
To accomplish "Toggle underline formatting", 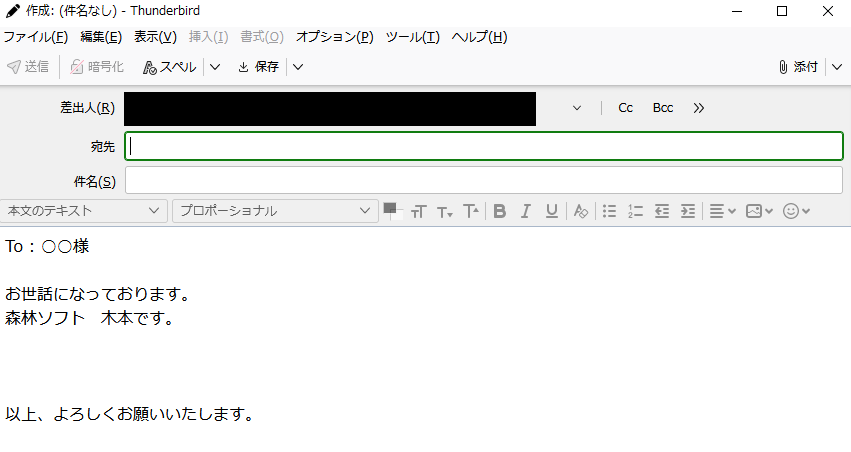I will (x=551, y=211).
